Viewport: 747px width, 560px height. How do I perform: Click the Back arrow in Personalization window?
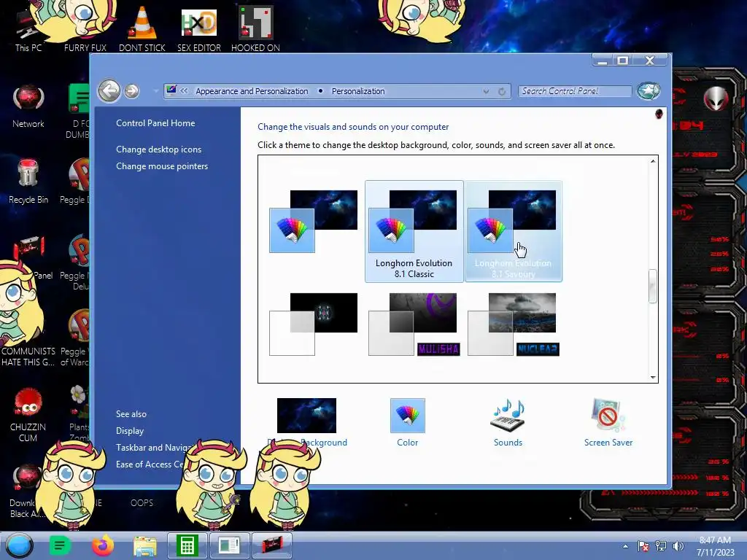pyautogui.click(x=109, y=90)
